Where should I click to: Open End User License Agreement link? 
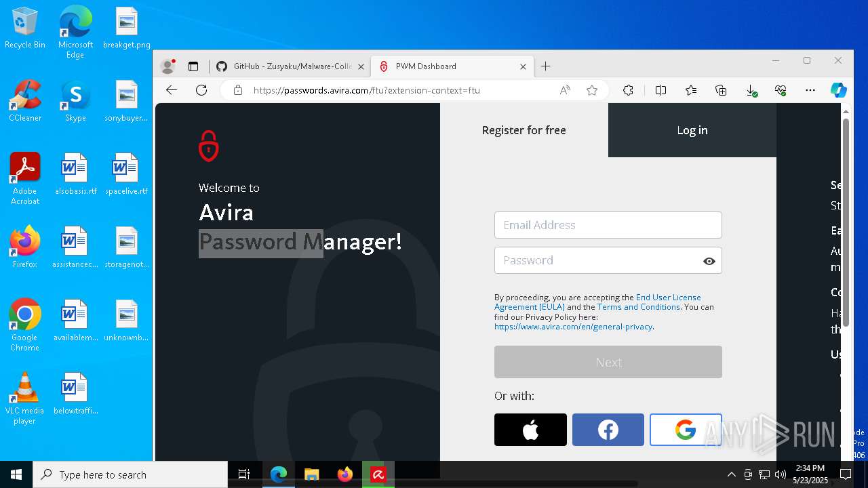coord(597,302)
